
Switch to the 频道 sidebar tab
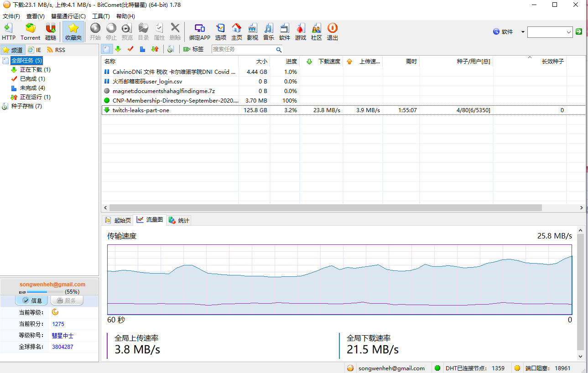tap(13, 50)
